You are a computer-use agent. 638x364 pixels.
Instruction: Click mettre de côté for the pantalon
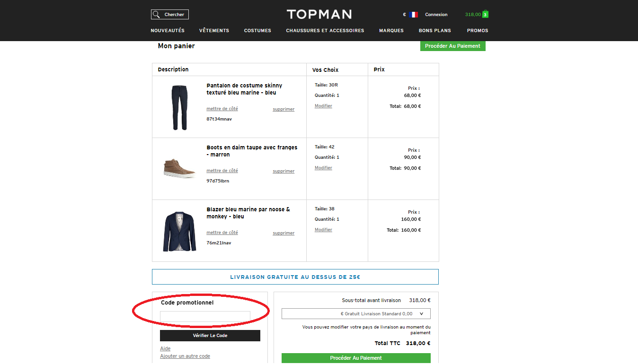(x=222, y=109)
